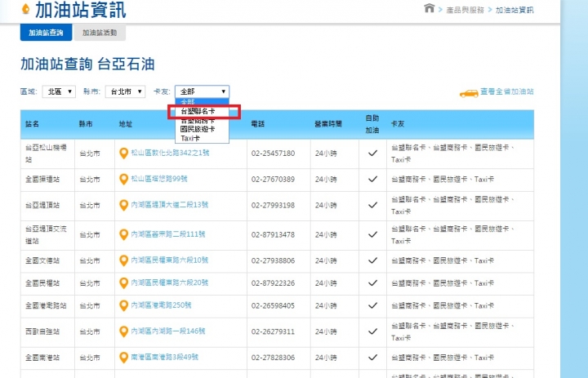Image resolution: width=588 pixels, height=378 pixels.
Task: Select 台塑聯名卡 from the 卡友 list
Action: pyautogui.click(x=203, y=111)
